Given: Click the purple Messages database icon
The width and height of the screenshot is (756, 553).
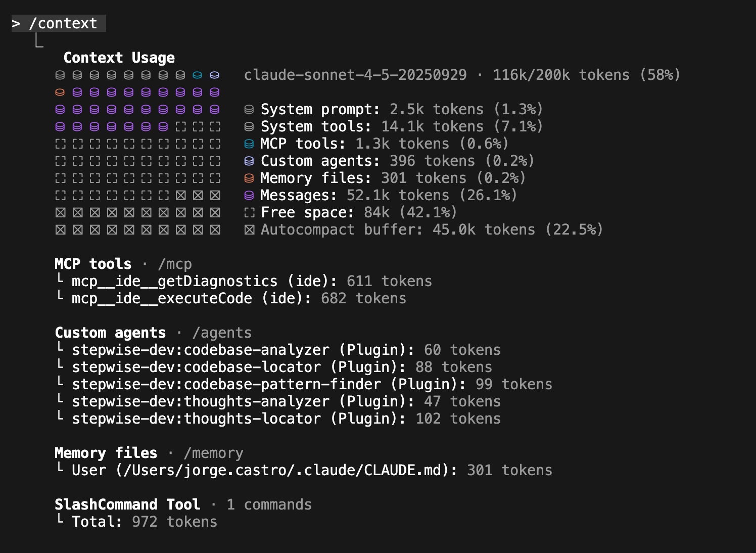Looking at the screenshot, I should (x=249, y=195).
